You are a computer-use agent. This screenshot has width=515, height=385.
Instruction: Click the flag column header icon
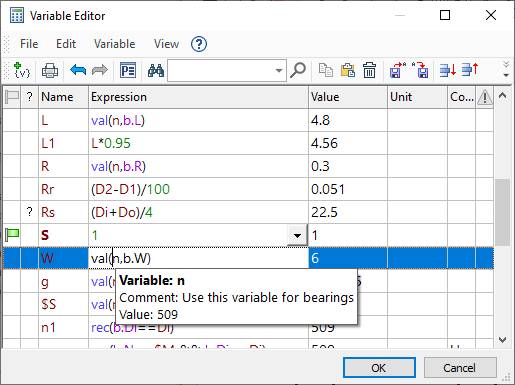[12, 97]
